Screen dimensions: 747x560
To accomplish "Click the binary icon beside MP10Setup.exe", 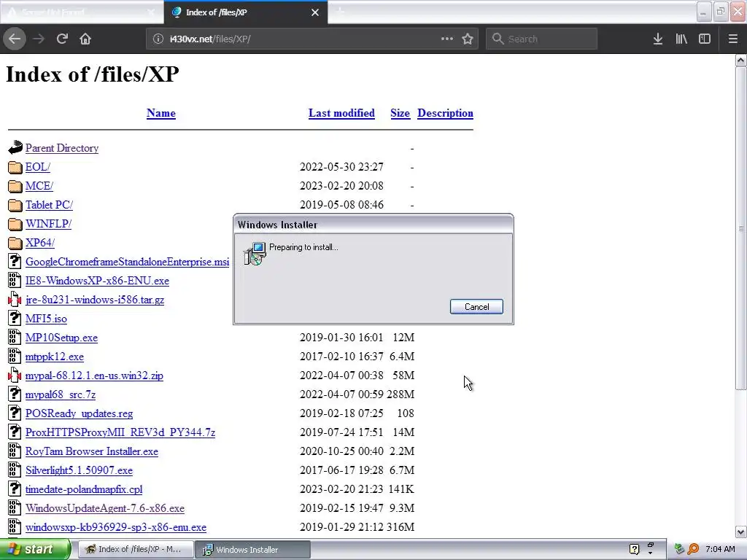I will click(x=15, y=337).
